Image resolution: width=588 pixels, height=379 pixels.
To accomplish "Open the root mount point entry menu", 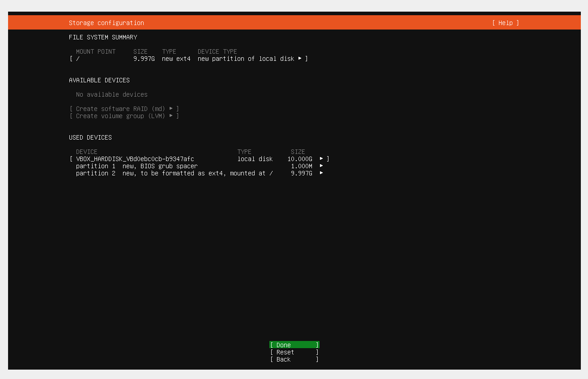I will pos(189,59).
